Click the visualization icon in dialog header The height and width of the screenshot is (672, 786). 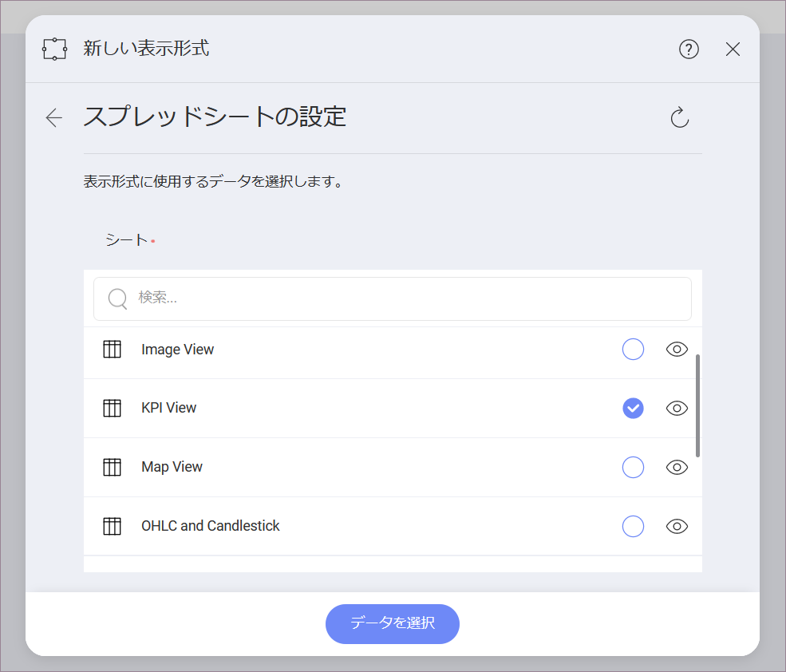click(54, 49)
